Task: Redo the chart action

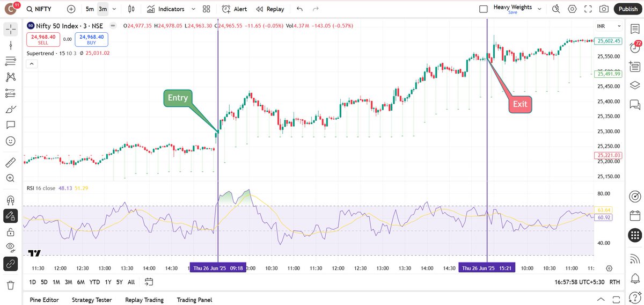Action: pos(316,9)
